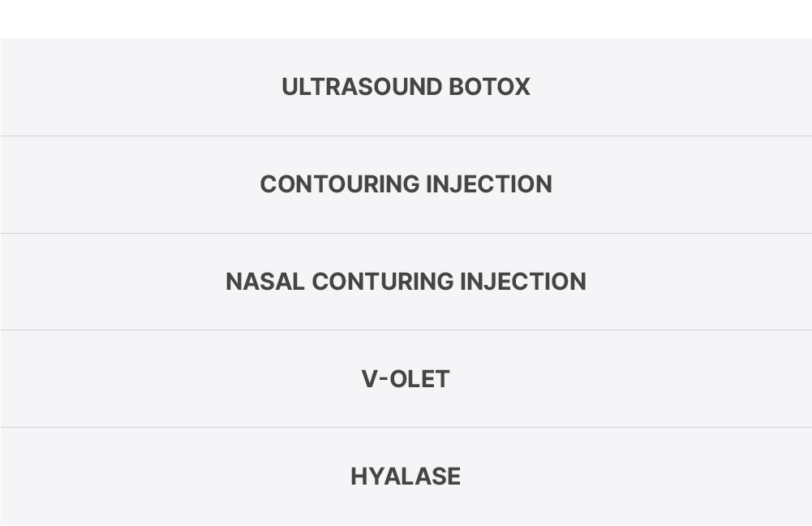This screenshot has width=812, height=526.
Task: Navigate to Nasal Conturing Injection page
Action: [x=406, y=282]
